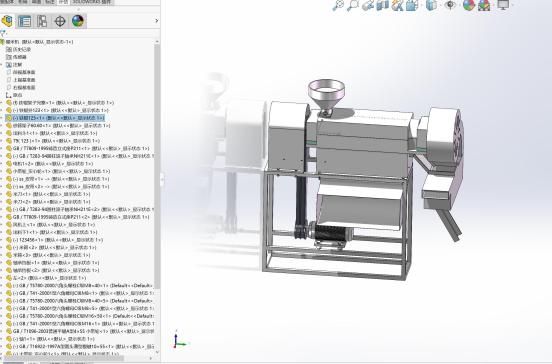The height and width of the screenshot is (364, 552).
Task: Switch to the DimXpertManager crosshair tab
Action: coord(60,21)
